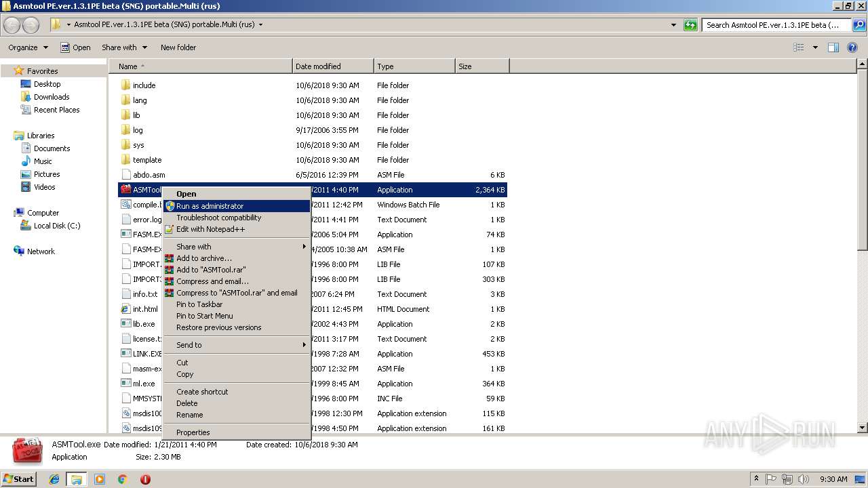Select Run as administrator
Image resolution: width=868 pixels, height=488 pixels.
pyautogui.click(x=237, y=206)
